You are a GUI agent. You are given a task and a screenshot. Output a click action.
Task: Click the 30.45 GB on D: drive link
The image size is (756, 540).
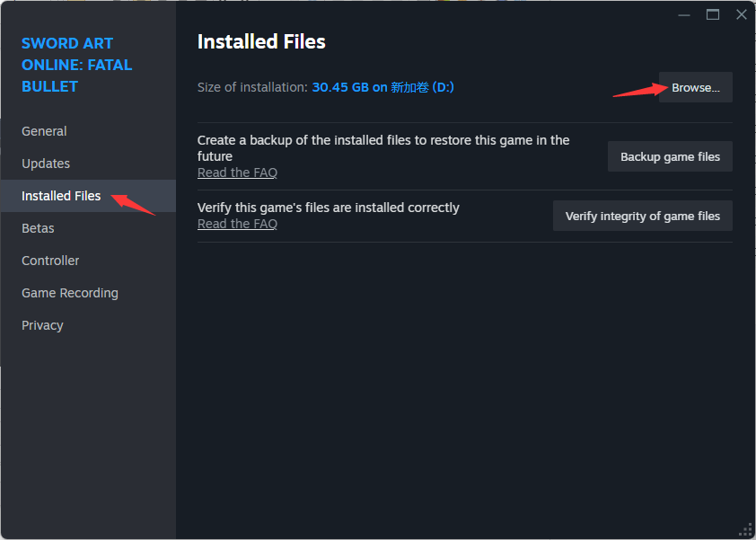(x=382, y=87)
